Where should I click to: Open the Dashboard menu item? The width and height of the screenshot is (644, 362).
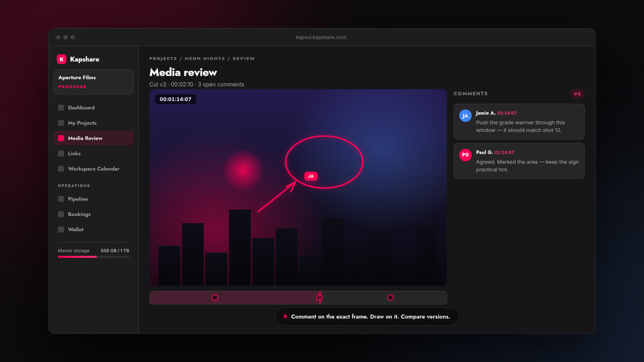94,108
